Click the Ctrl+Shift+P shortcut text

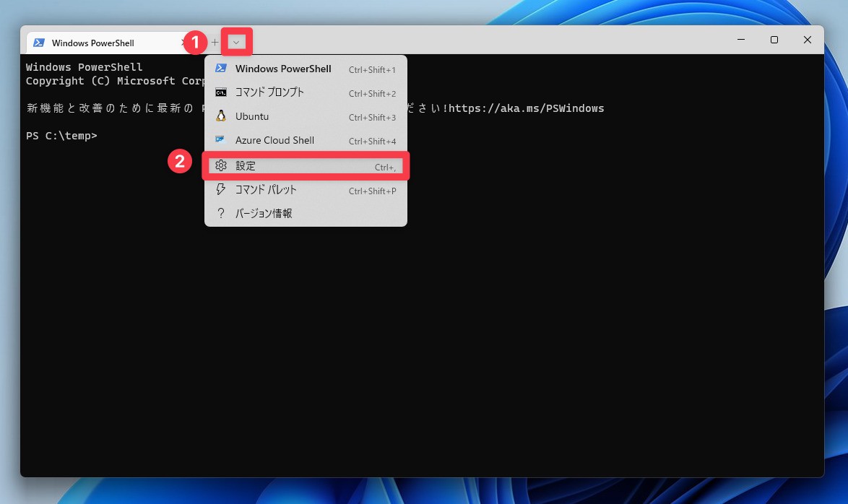click(372, 191)
